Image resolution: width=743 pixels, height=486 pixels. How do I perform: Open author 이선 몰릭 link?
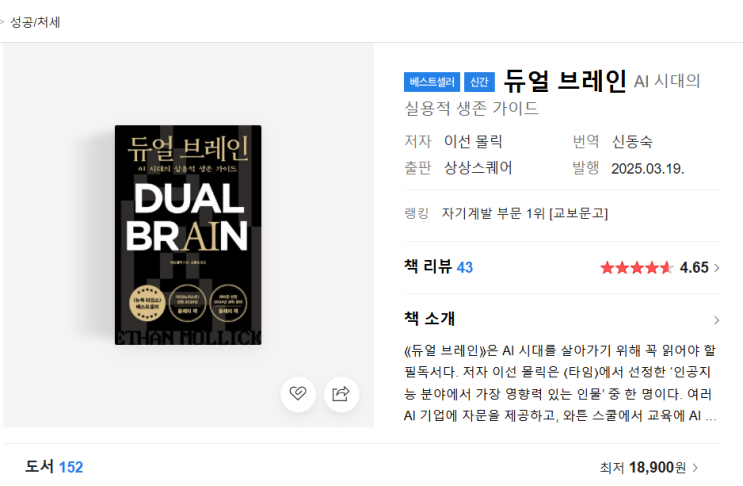point(473,141)
